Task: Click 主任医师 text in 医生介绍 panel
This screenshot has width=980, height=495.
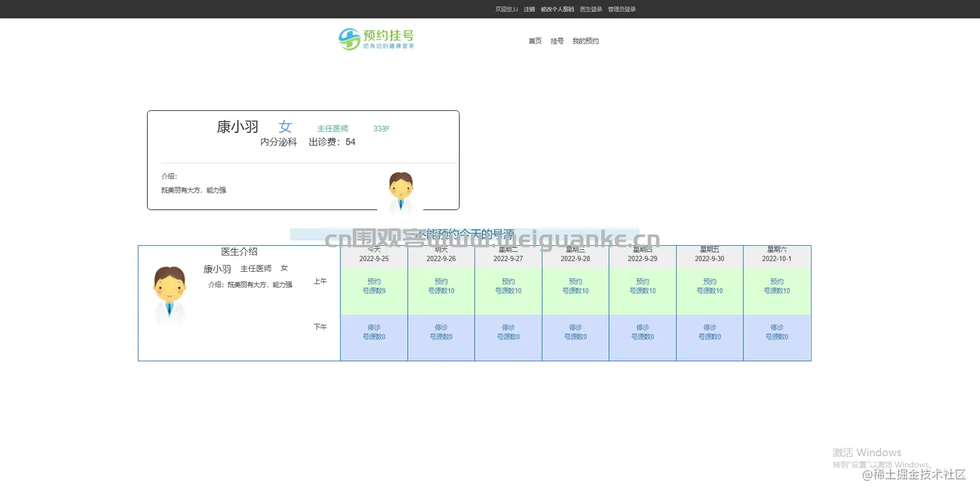Action: pyautogui.click(x=256, y=269)
